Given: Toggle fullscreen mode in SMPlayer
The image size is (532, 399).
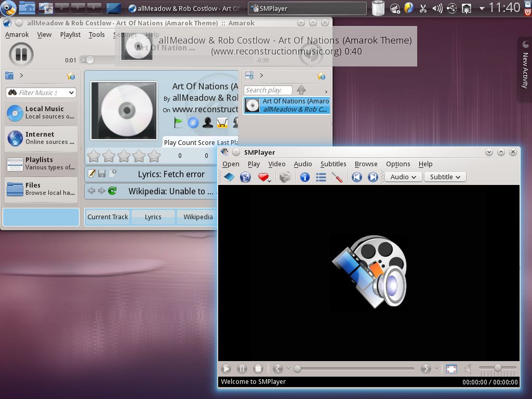Looking at the screenshot, I should click(x=451, y=368).
